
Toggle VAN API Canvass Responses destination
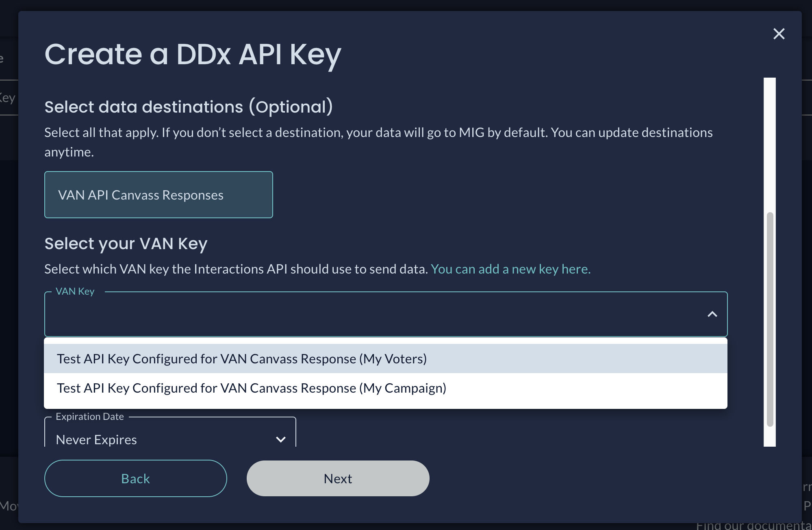point(158,195)
